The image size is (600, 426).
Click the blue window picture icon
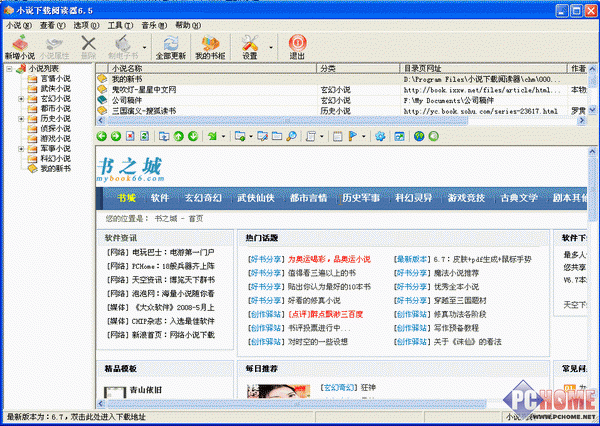pyautogui.click(x=399, y=136)
